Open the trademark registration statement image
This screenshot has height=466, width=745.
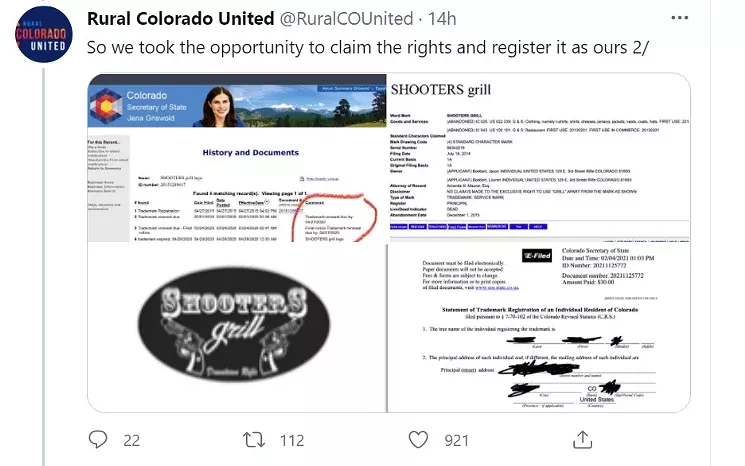[x=539, y=328]
